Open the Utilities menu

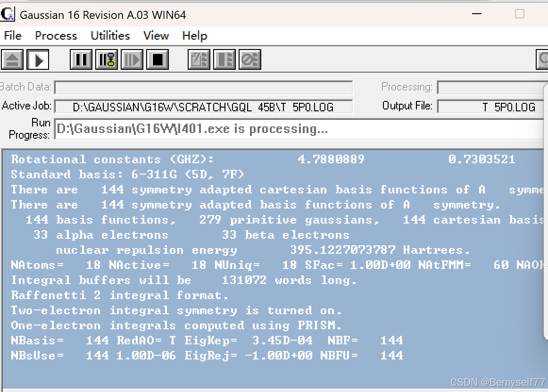click(x=110, y=36)
